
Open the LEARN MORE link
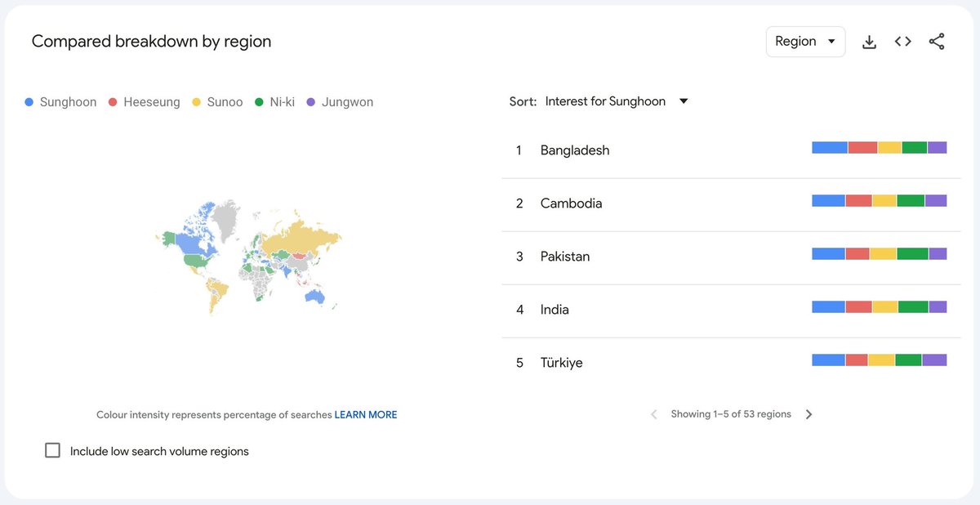[366, 415]
